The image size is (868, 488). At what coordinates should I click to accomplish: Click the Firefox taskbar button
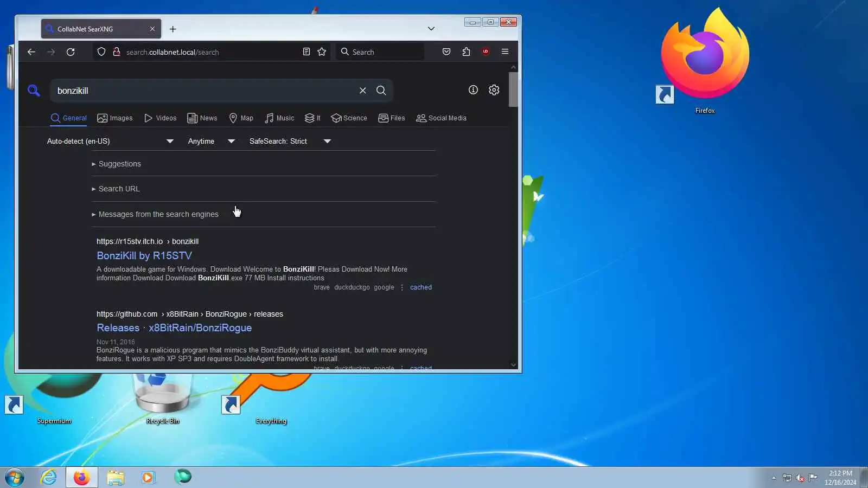coord(82,477)
